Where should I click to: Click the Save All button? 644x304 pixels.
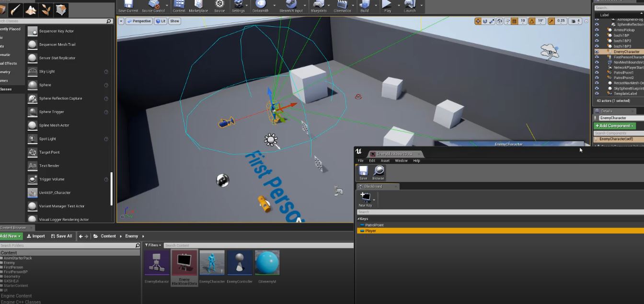click(x=61, y=236)
